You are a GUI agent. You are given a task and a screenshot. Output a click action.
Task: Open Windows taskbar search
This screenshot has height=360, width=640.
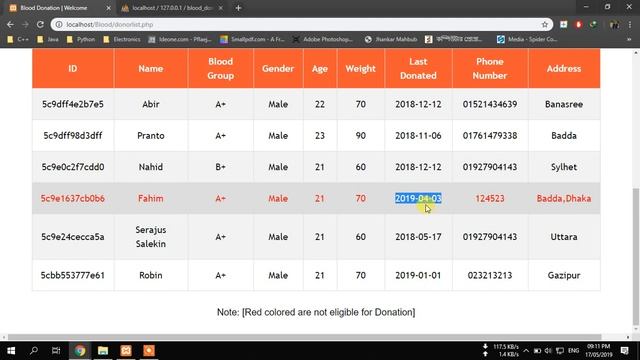34,351
